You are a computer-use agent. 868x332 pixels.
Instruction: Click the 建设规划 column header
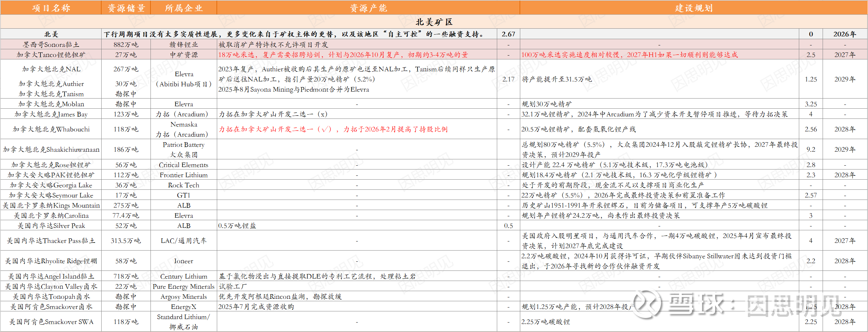pos(694,8)
